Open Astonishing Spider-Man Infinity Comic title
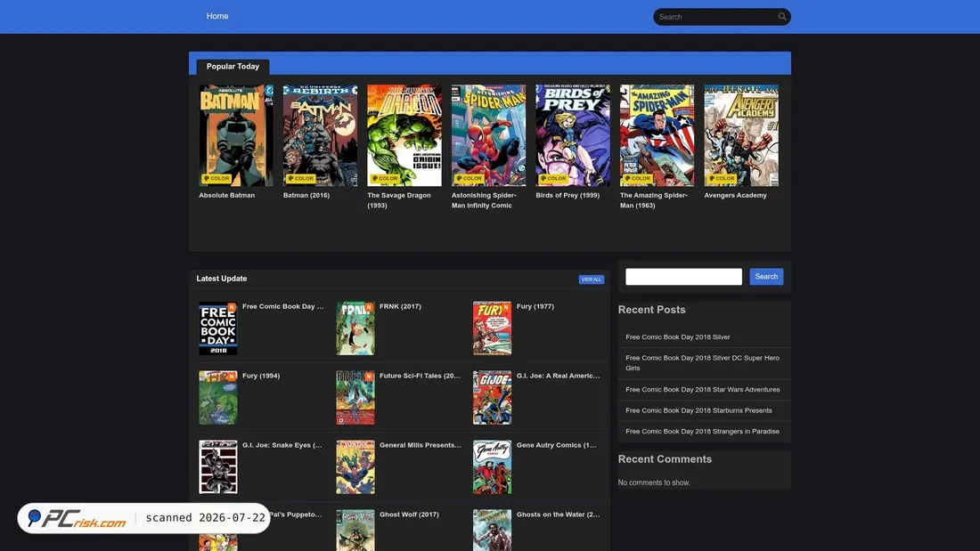 [484, 200]
